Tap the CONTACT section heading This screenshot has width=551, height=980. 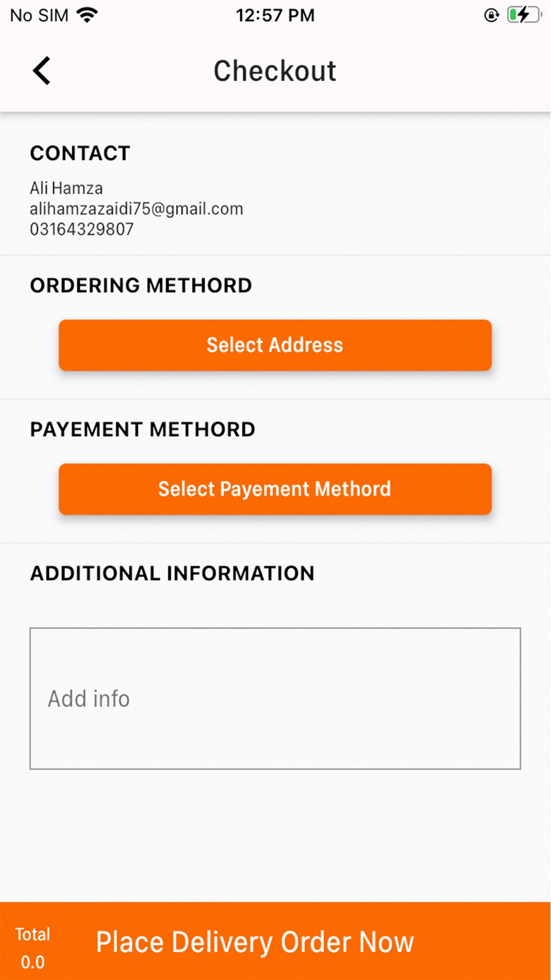(80, 153)
